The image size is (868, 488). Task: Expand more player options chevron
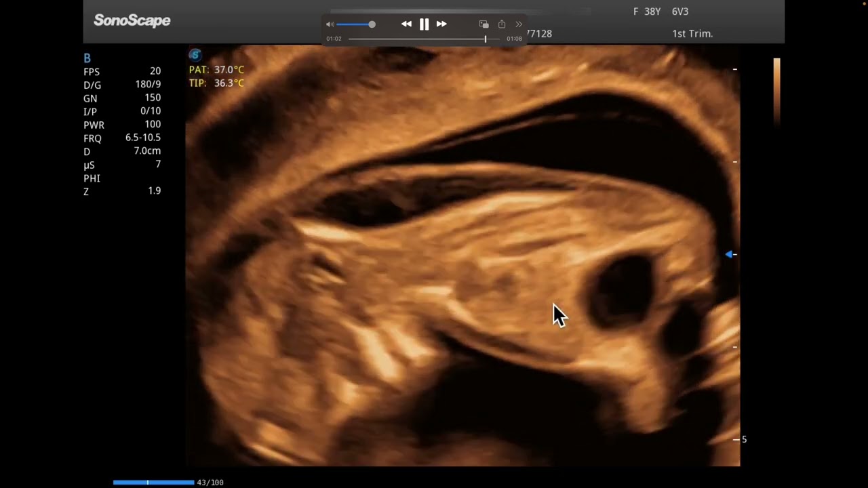tap(519, 24)
